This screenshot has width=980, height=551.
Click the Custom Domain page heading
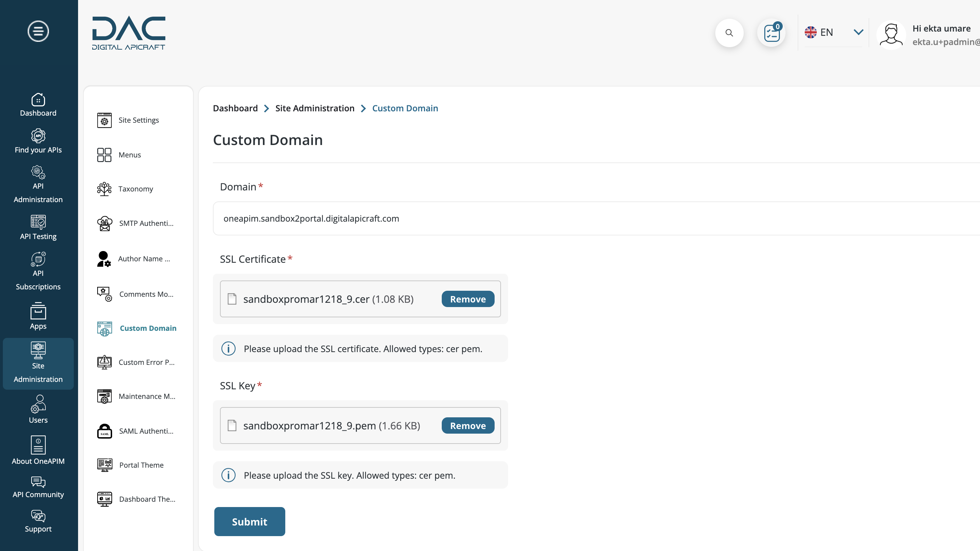[268, 140]
